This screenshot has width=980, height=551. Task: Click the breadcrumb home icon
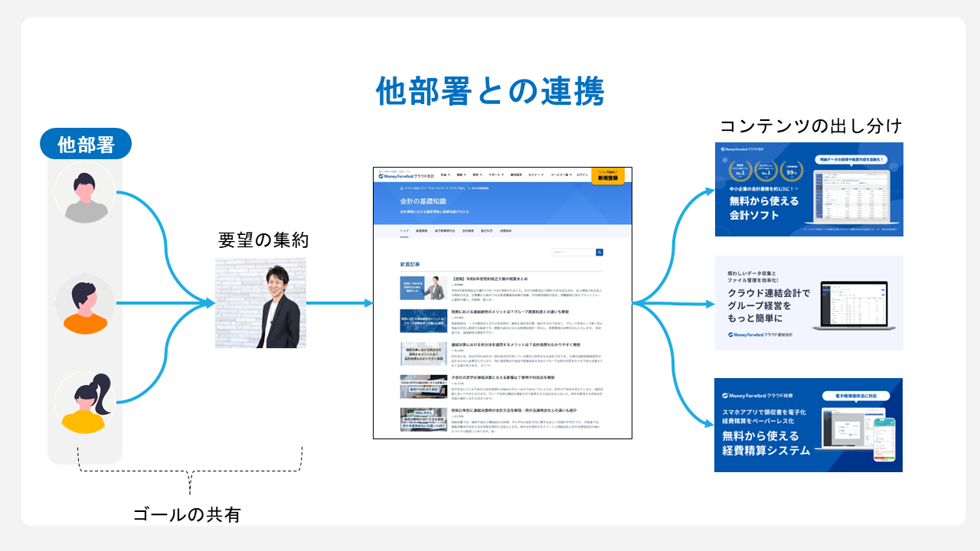400,187
